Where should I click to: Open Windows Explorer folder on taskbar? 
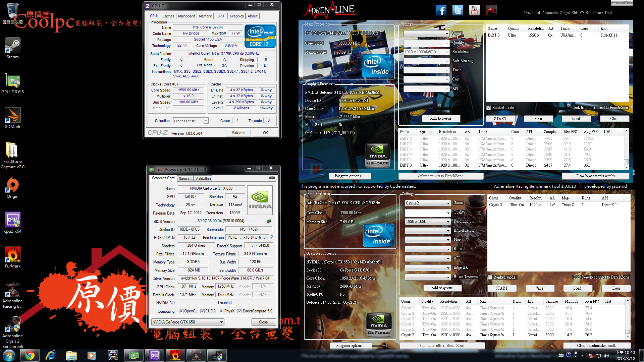point(71,355)
